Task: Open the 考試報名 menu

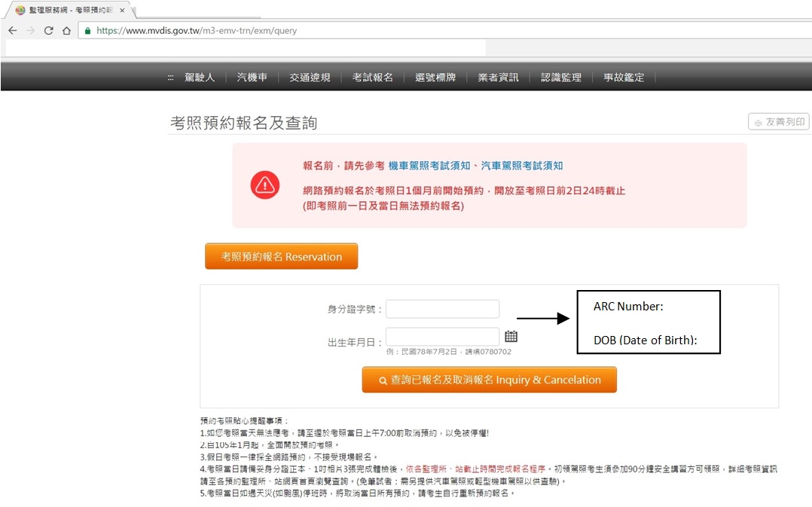Action: 372,76
